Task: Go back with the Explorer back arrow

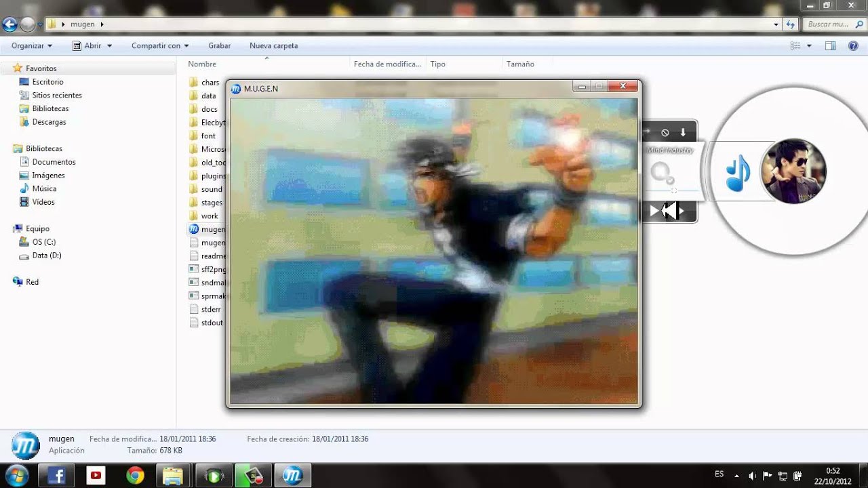Action: click(9, 24)
